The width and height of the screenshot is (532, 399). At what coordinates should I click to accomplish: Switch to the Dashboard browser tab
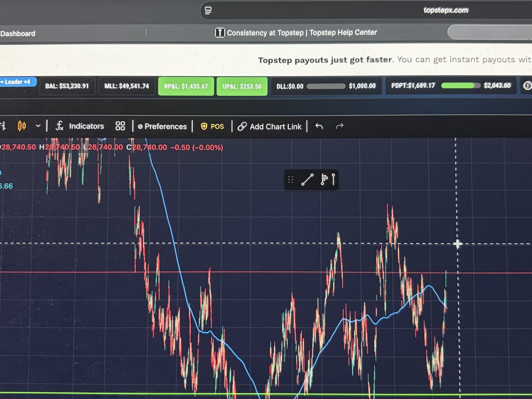tap(18, 34)
